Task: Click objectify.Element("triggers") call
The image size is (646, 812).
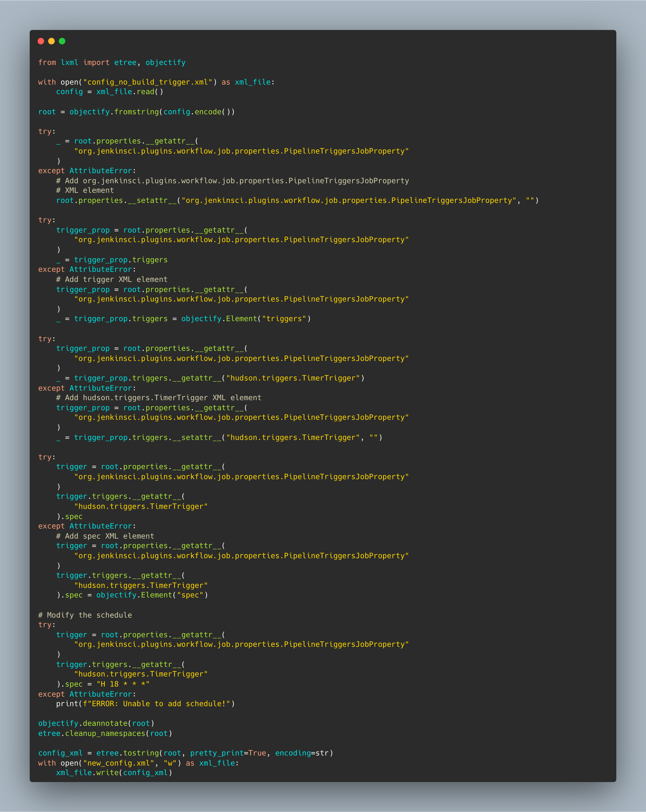Action: (x=246, y=319)
